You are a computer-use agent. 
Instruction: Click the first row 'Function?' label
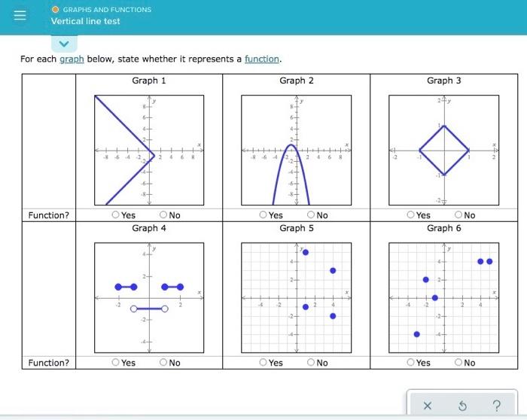pyautogui.click(x=49, y=215)
